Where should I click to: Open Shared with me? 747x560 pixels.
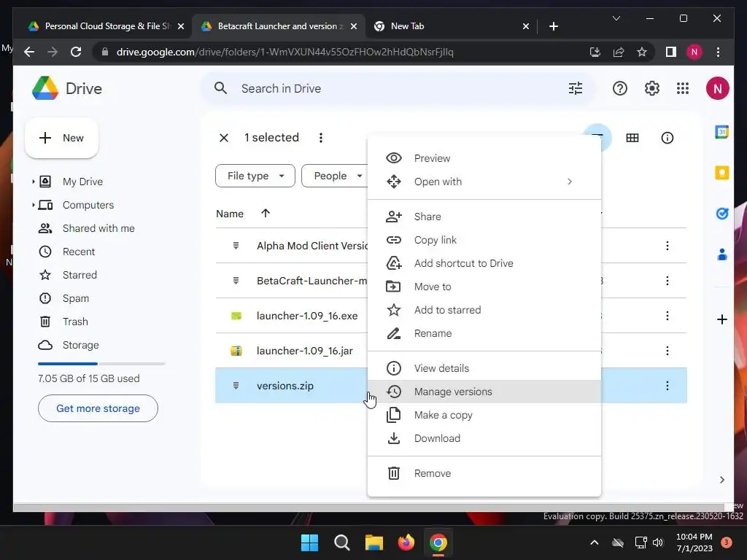98,228
